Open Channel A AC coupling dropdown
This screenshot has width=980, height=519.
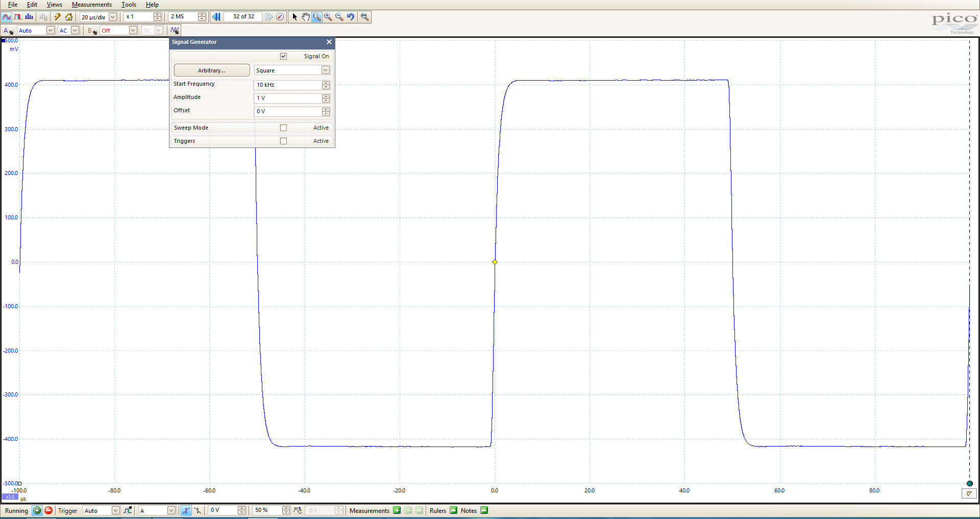tap(75, 31)
